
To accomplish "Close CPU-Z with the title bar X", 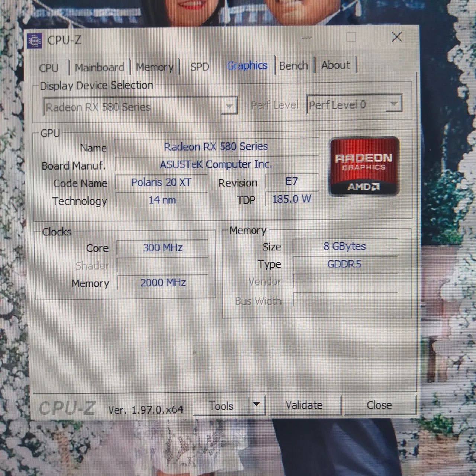I will click(397, 36).
